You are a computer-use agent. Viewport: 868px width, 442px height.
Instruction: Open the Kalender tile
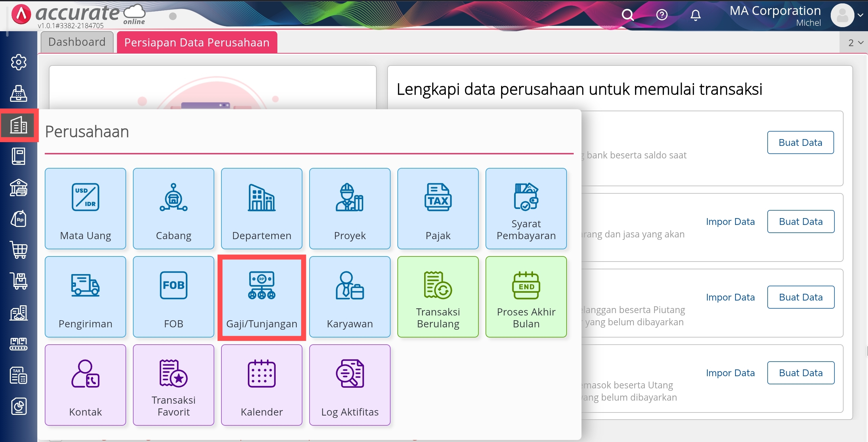261,385
